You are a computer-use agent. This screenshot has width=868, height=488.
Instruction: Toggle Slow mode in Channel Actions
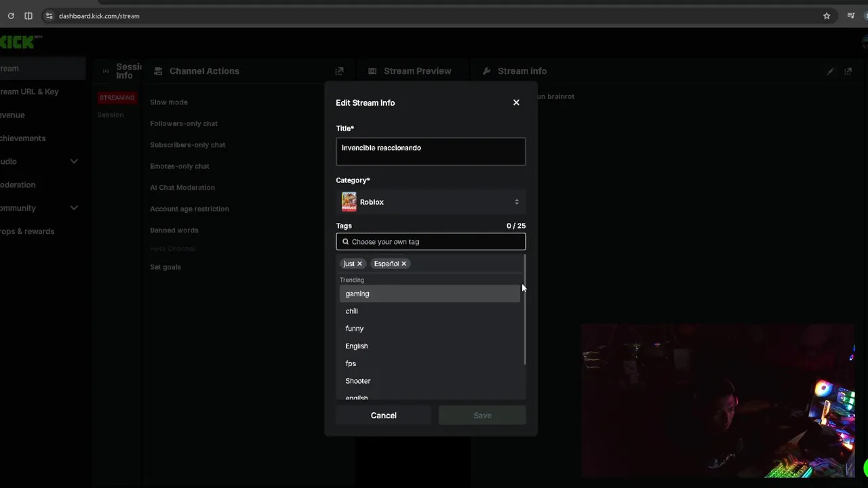[x=169, y=102]
